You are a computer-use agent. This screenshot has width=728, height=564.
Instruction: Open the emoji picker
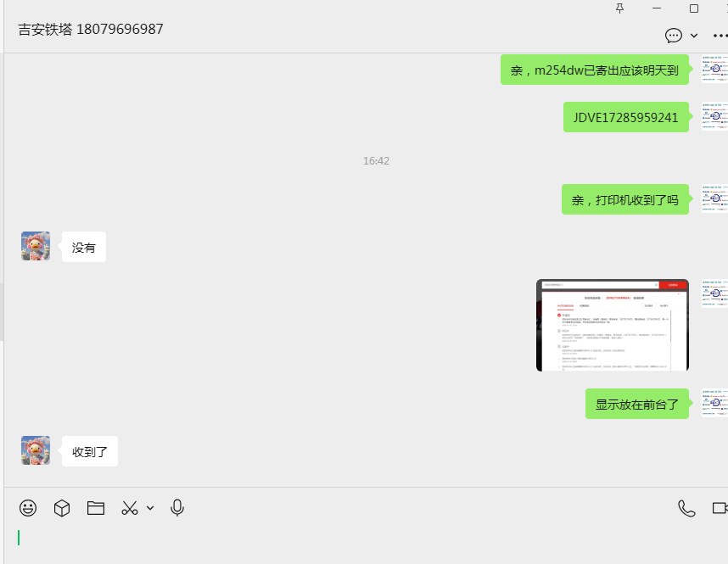[x=28, y=508]
